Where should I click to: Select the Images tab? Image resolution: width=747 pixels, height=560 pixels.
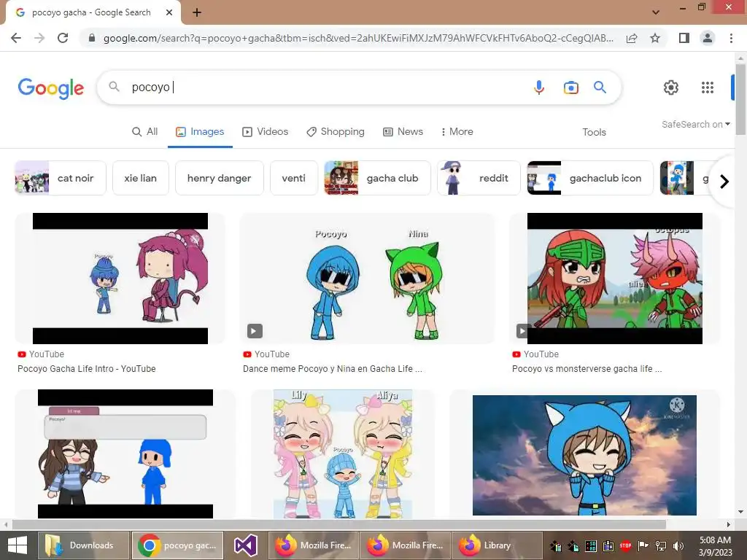pyautogui.click(x=200, y=132)
